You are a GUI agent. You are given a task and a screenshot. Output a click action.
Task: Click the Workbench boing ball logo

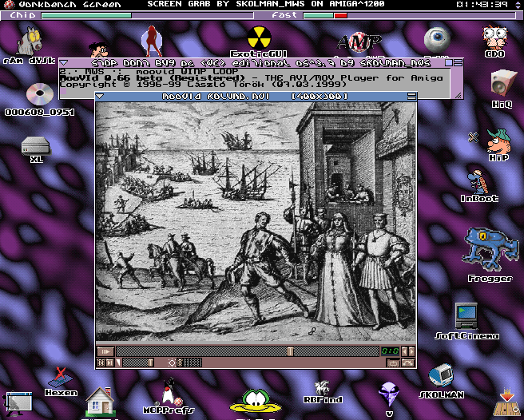point(9,5)
